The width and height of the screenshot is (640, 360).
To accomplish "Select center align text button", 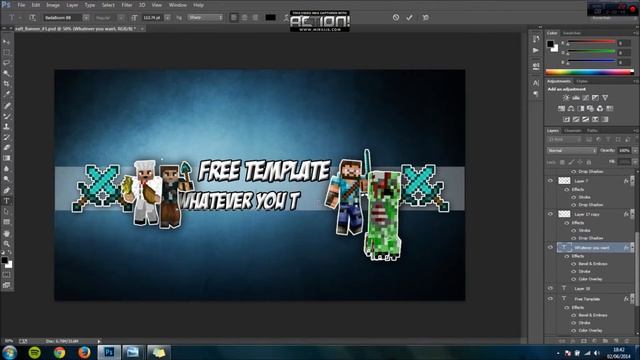I will click(244, 18).
